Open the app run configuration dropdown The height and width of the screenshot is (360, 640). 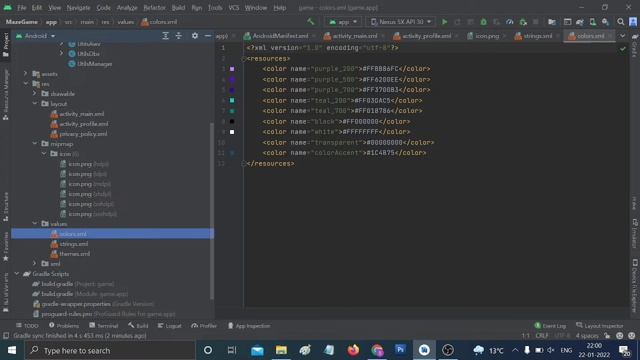point(343,22)
